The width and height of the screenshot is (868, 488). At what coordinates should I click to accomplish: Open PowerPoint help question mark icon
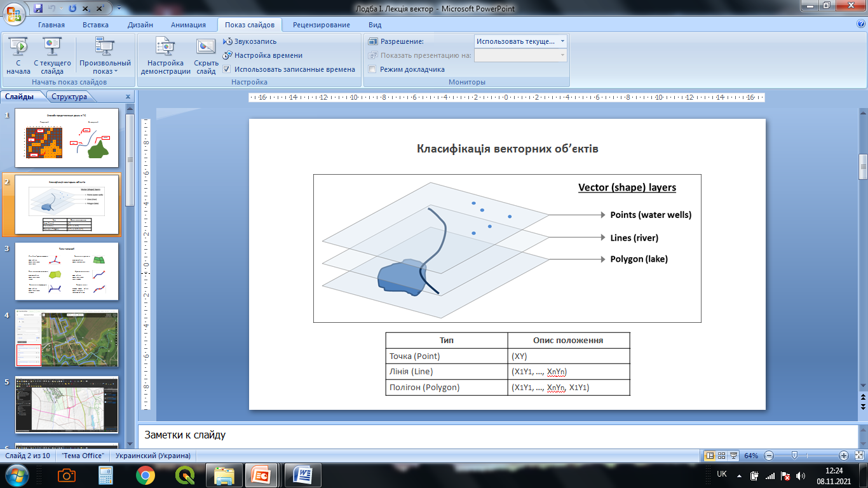(861, 24)
